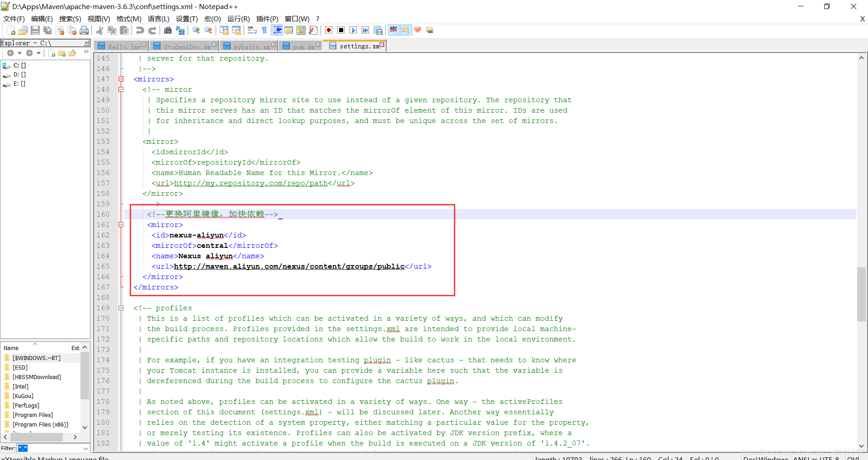Open the 插件(P) menu

coord(267,19)
